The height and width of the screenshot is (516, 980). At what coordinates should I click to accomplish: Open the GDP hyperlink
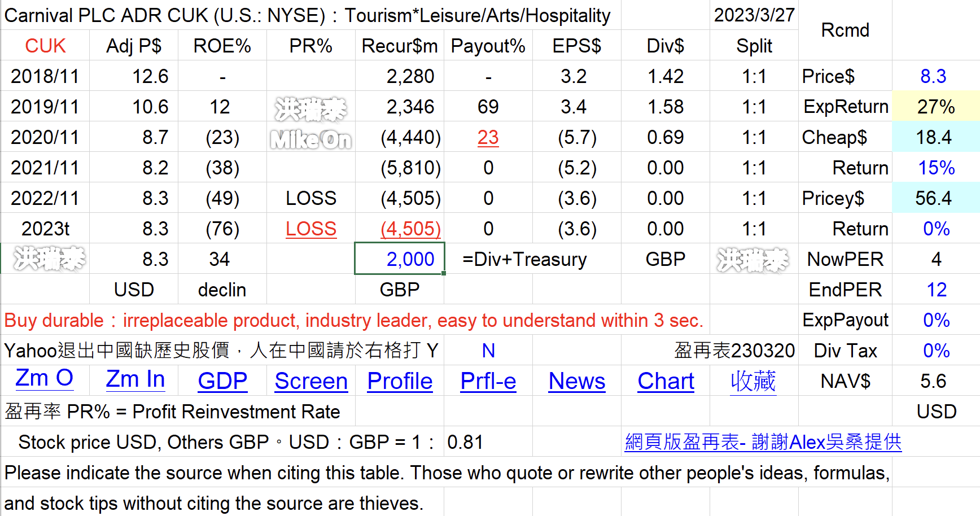[222, 382]
